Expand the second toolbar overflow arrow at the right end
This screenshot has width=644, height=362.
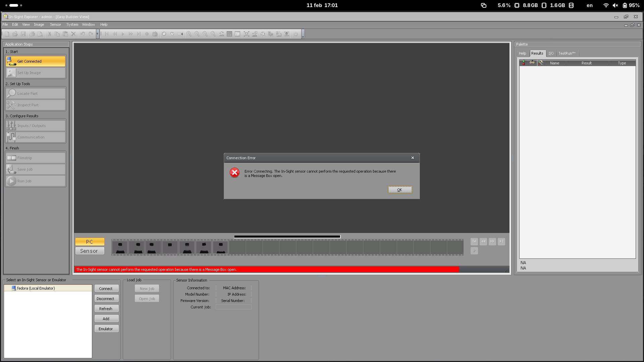tap(303, 36)
